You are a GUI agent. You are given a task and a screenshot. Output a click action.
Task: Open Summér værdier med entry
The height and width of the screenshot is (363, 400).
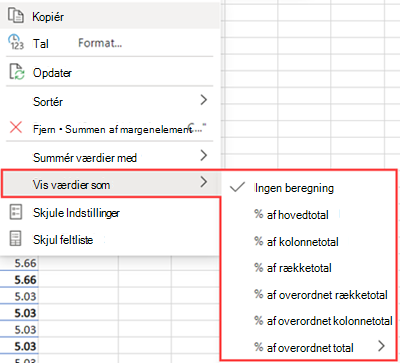[x=110, y=157]
